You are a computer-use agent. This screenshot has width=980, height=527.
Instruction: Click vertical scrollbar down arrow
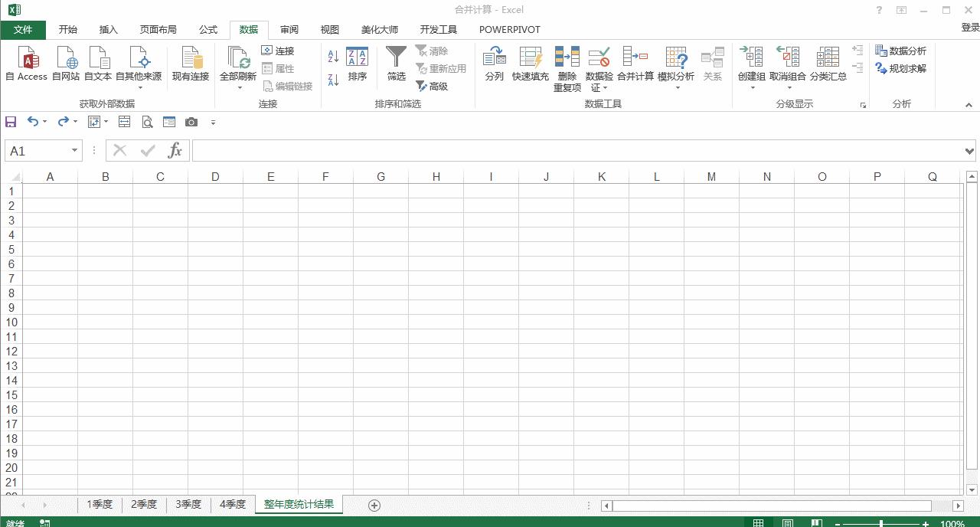click(x=972, y=490)
